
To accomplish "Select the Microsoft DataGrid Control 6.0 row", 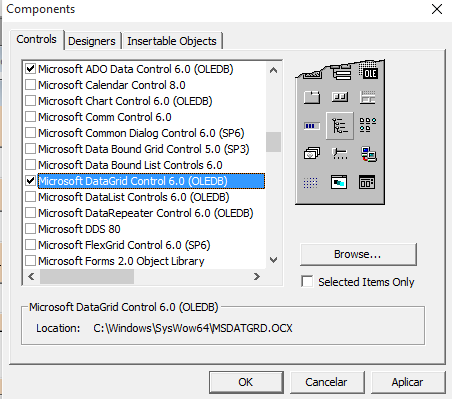I will [151, 181].
